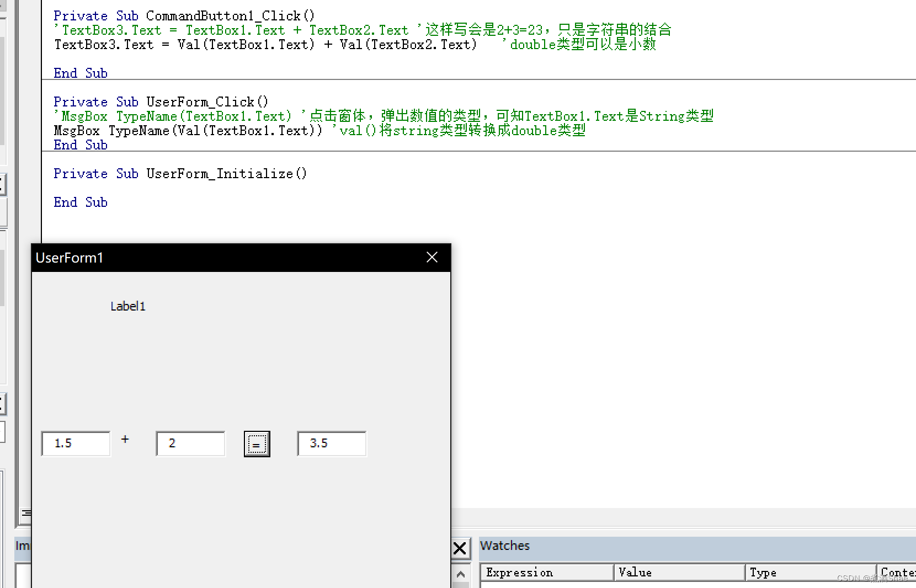Click End Sub under CommandButton1_Click
The height and width of the screenshot is (588, 916).
tap(81, 73)
